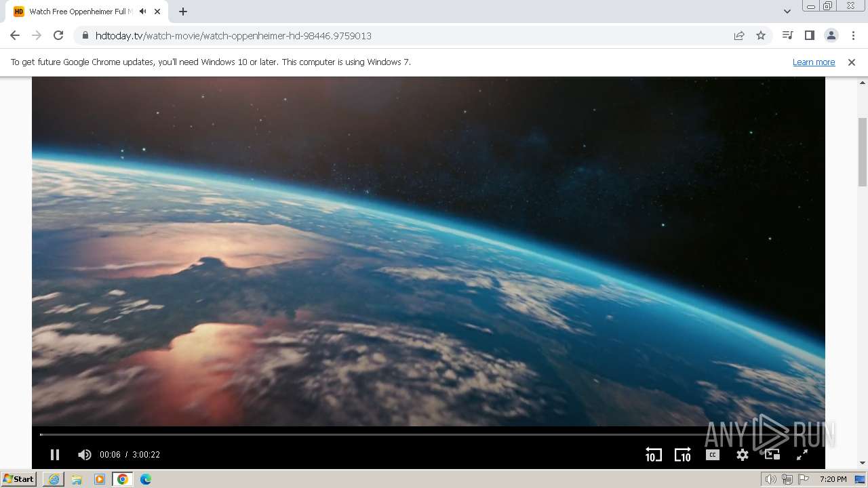Close the Oppenheimer browser tab
Viewport: 868px width, 488px height.
pos(157,12)
